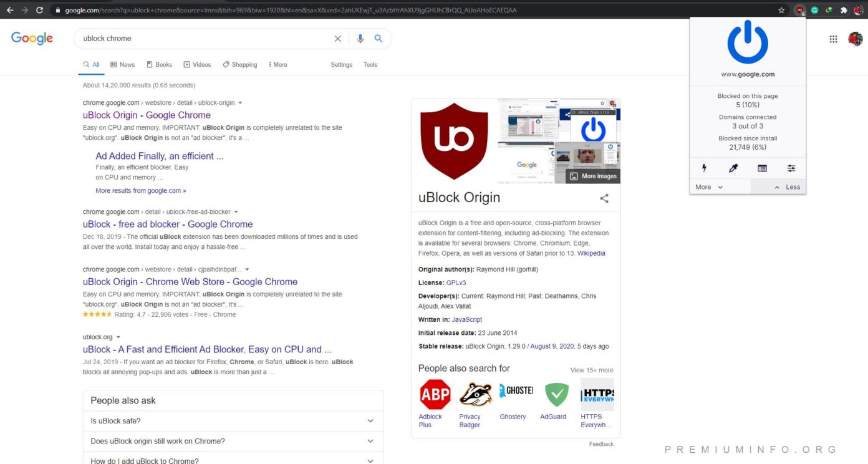Open the uBlock Origin - Google Chrome result
Viewport: 868px width, 464px height.
147,115
